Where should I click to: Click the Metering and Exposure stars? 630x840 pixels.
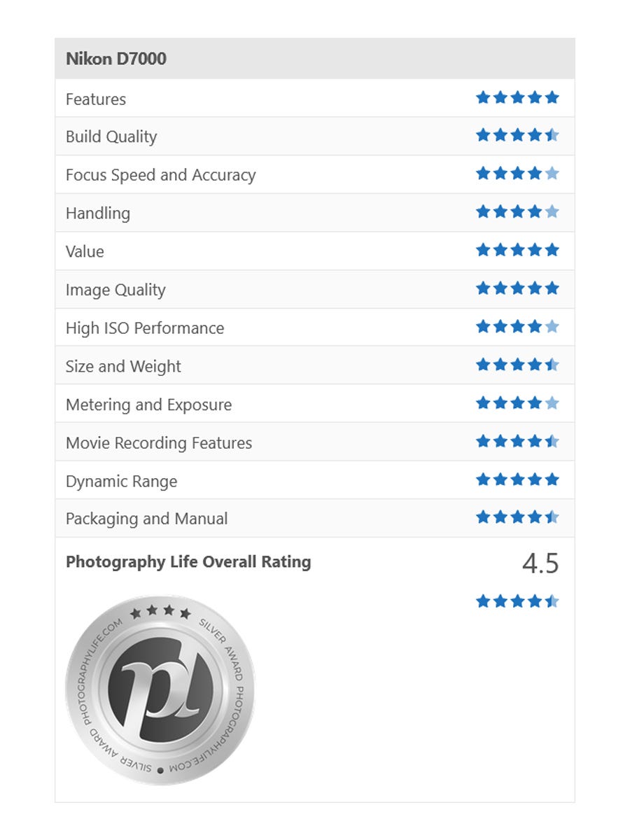517,403
